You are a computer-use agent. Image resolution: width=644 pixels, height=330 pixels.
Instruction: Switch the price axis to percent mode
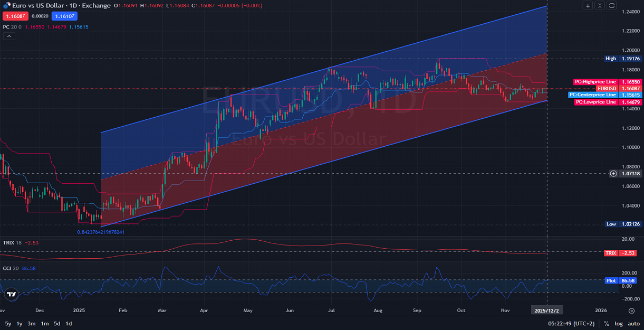tap(607, 324)
